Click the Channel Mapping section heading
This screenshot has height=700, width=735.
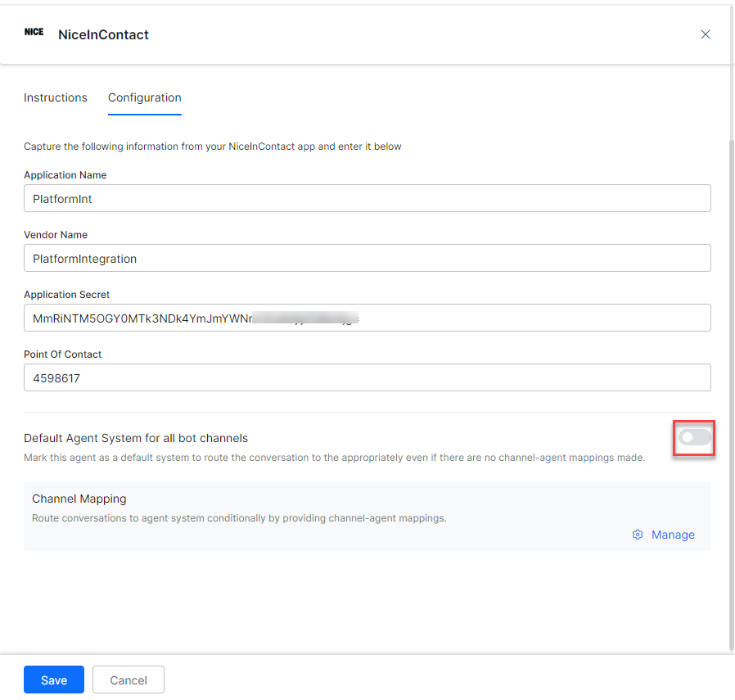coord(79,499)
